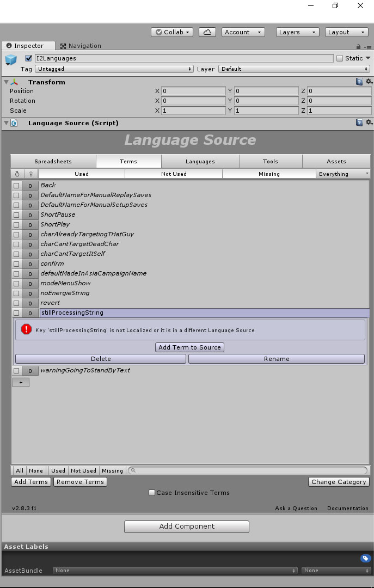
Task: Click the Add Component button
Action: [x=187, y=526]
